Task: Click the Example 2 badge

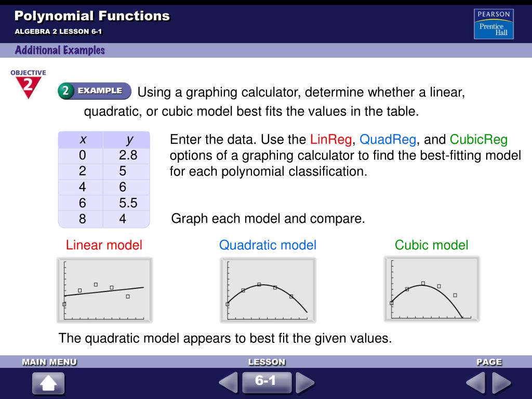Action: point(94,91)
